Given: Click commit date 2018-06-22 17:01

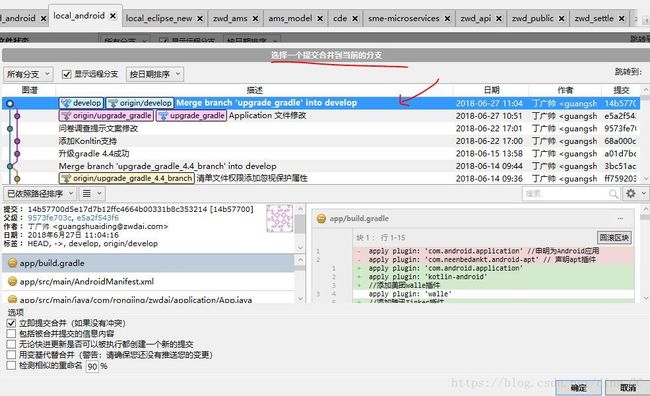Looking at the screenshot, I should click(x=489, y=129).
